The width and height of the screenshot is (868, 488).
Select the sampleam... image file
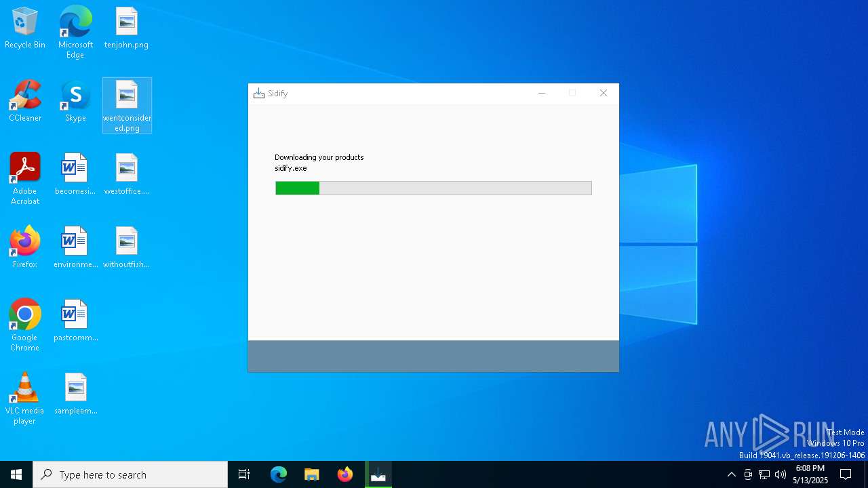(x=75, y=394)
